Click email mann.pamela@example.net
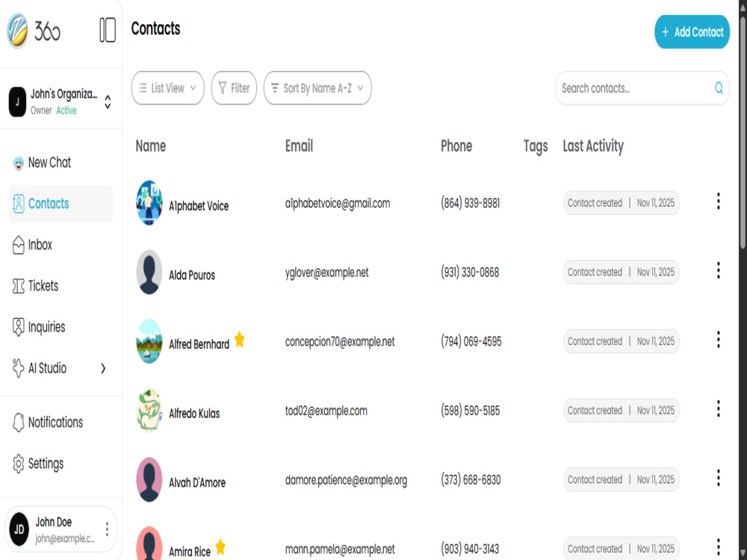747x560 pixels. tap(340, 549)
